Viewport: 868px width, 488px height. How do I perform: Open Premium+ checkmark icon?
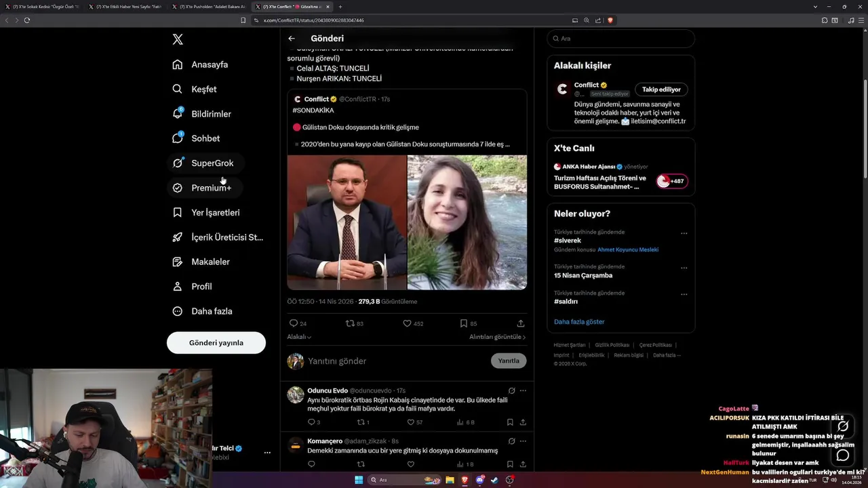[x=177, y=188]
